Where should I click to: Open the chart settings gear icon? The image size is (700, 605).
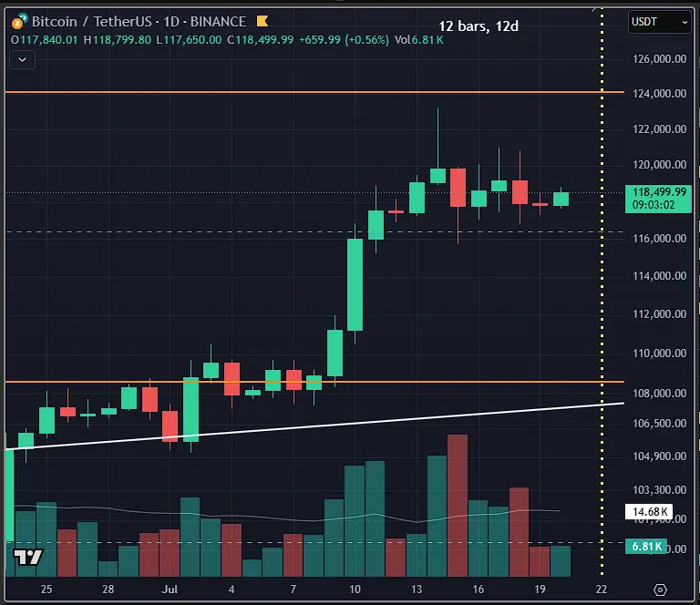660,590
